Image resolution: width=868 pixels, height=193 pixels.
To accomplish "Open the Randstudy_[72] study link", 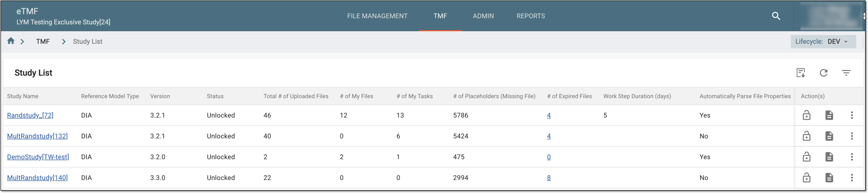I will [30, 115].
